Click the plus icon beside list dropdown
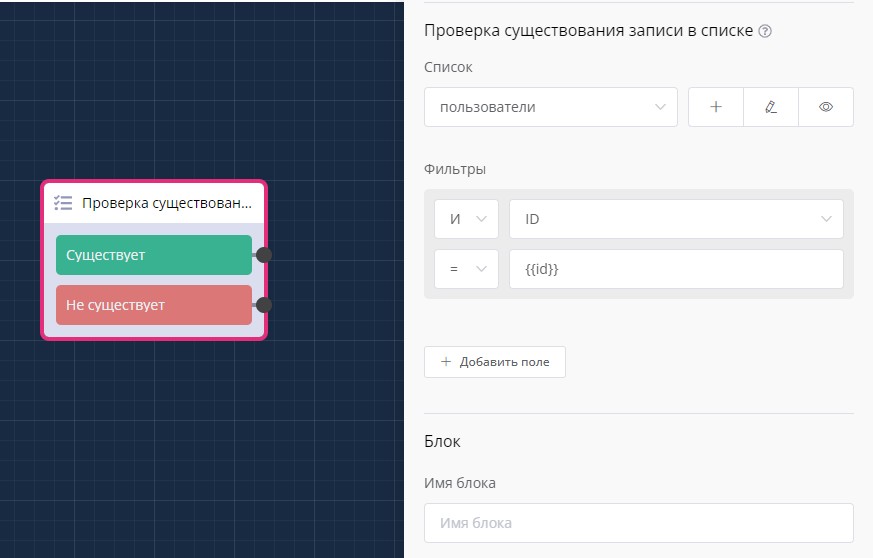Image resolution: width=873 pixels, height=558 pixels. [716, 107]
